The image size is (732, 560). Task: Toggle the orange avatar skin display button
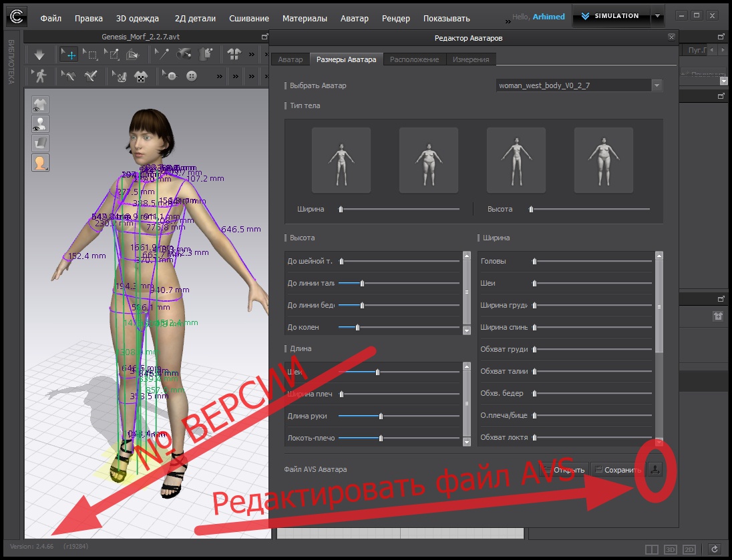41,162
